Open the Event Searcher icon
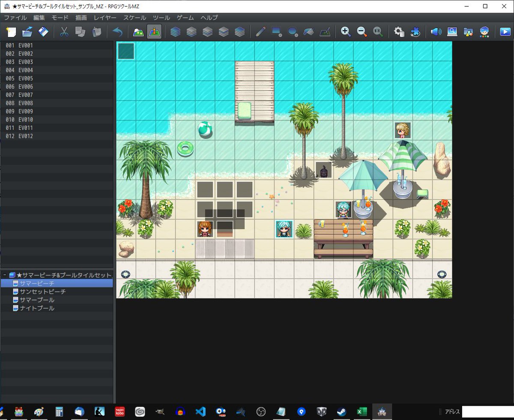The height and width of the screenshot is (420, 514). (452, 32)
